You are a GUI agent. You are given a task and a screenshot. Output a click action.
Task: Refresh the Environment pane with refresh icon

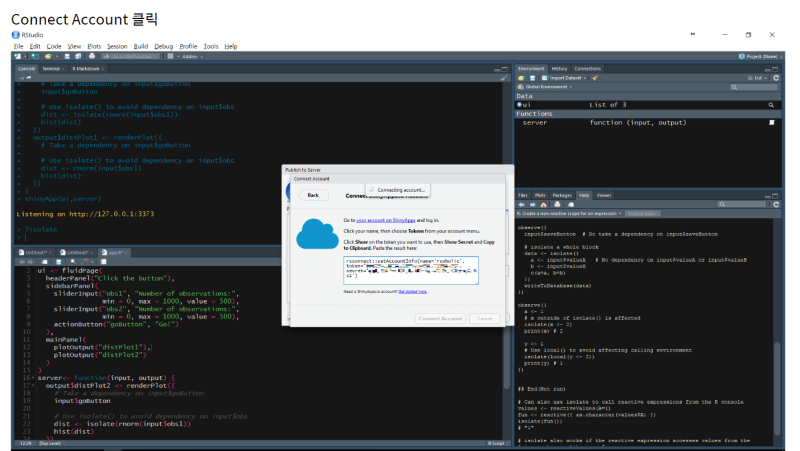pos(774,77)
